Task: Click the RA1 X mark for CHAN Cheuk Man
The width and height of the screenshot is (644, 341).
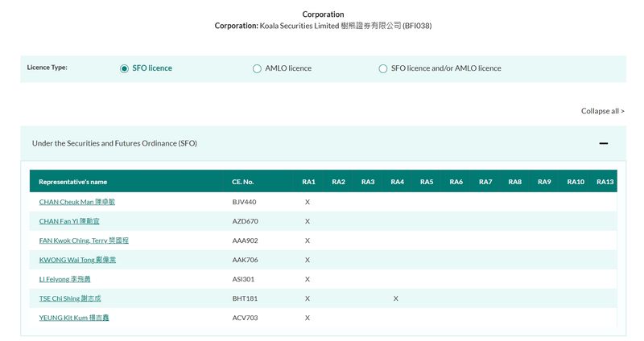Action: click(x=308, y=203)
